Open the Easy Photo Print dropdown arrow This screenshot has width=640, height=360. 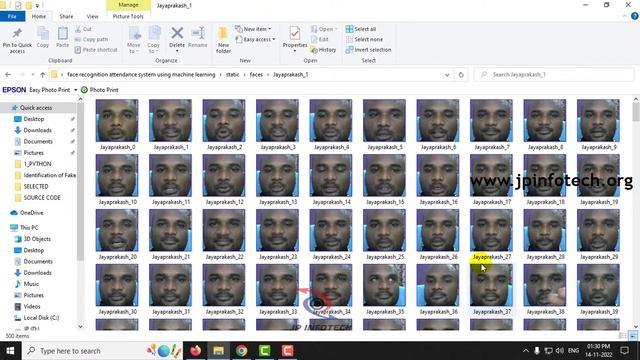pos(76,90)
